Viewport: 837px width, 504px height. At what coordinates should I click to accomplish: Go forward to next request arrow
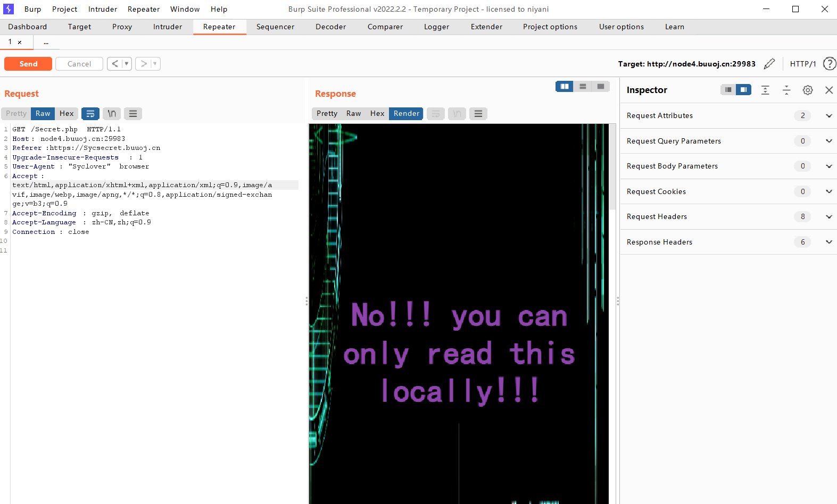click(144, 64)
